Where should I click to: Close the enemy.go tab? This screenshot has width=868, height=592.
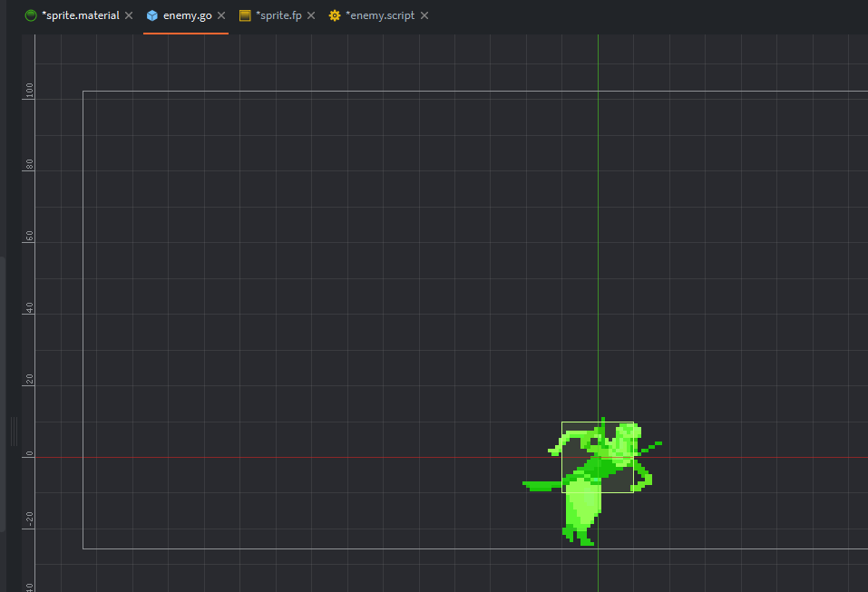tap(221, 15)
